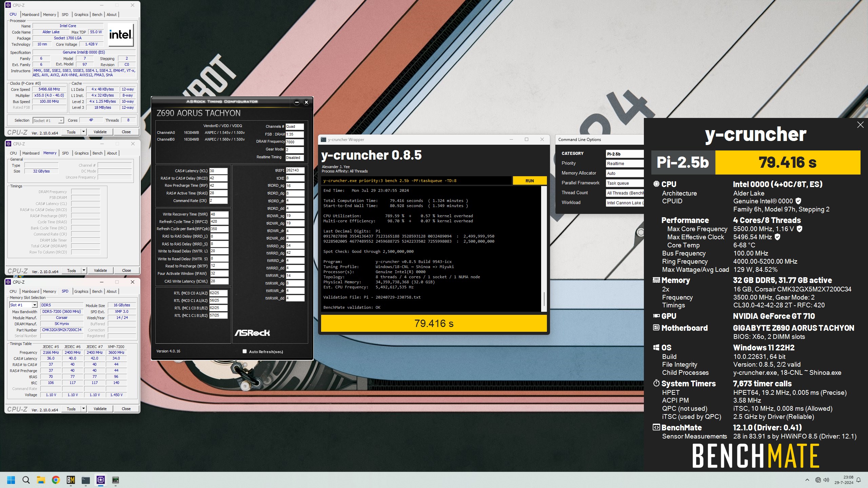Click the Part Number CMK32GX5M2X7200C34 field

point(62,330)
